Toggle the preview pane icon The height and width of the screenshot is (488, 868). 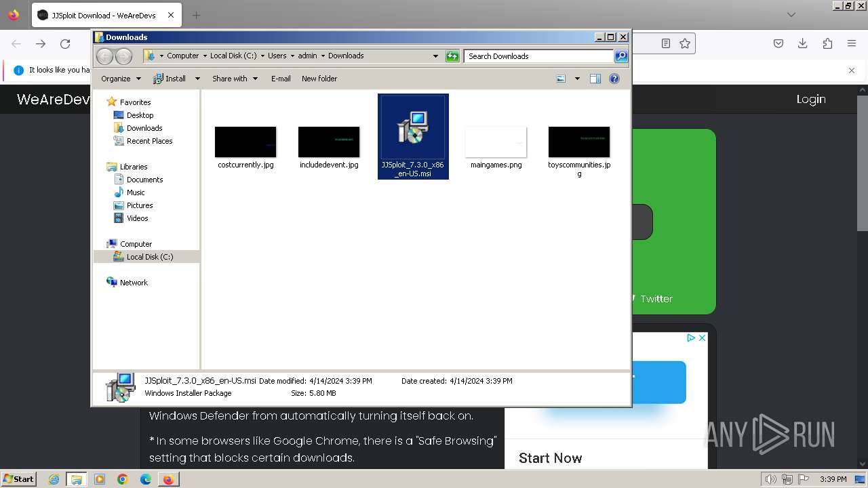pos(595,79)
